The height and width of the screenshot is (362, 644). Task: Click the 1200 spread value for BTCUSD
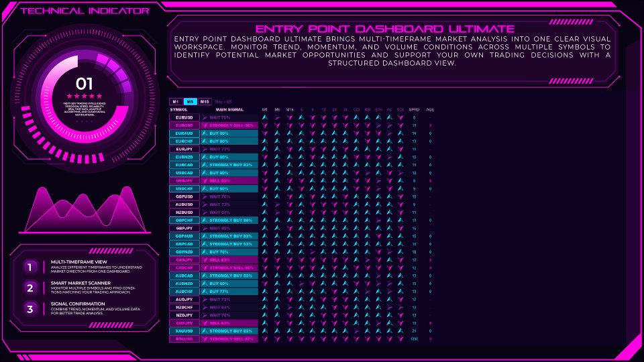(414, 339)
